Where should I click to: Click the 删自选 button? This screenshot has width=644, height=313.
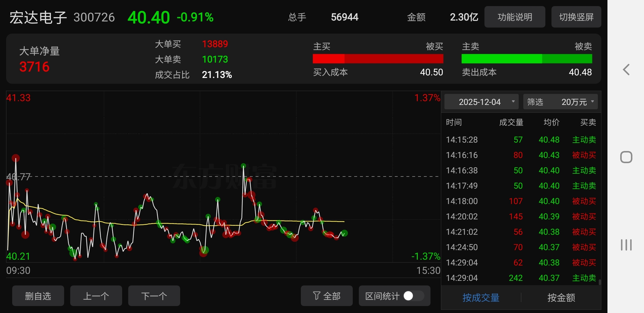38,296
